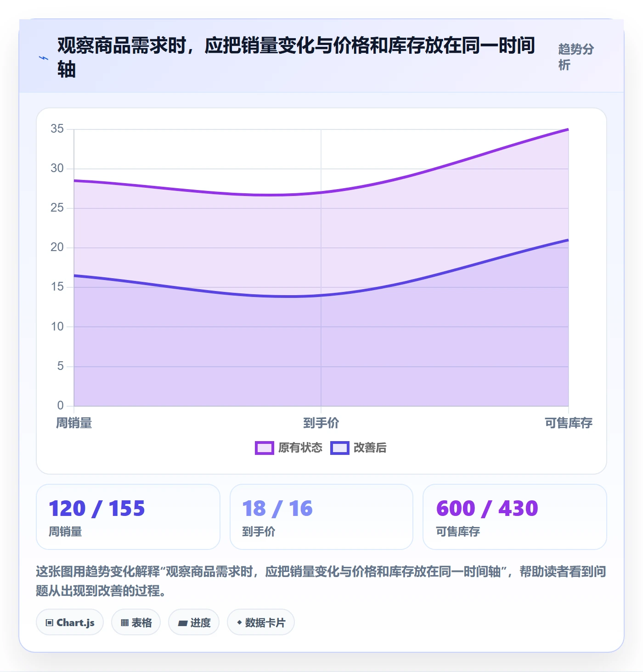Click the 15 y-axis tick value
This screenshot has width=643, height=672.
tap(57, 287)
